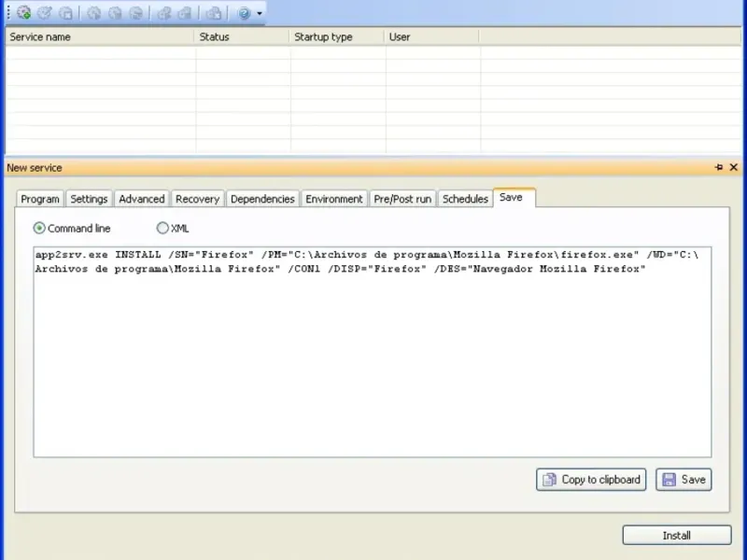Click Copy to clipboard button
The image size is (747, 560).
pyautogui.click(x=591, y=480)
